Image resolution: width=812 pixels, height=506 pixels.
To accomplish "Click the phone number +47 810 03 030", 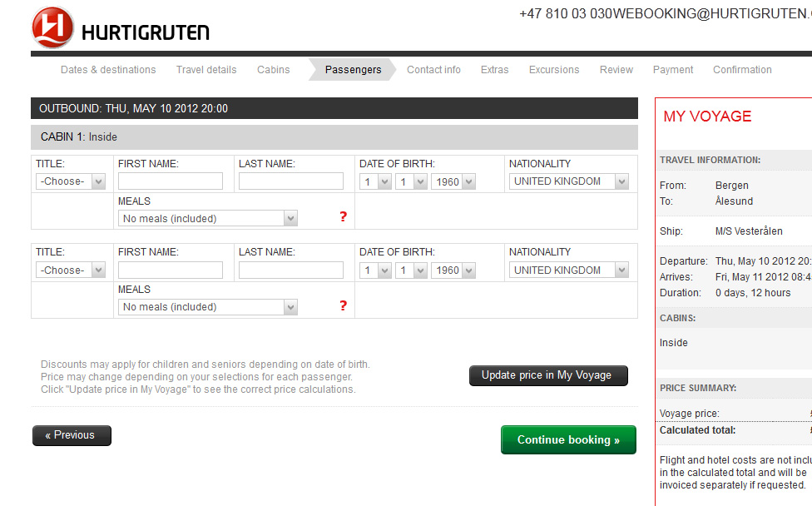I will (x=566, y=13).
